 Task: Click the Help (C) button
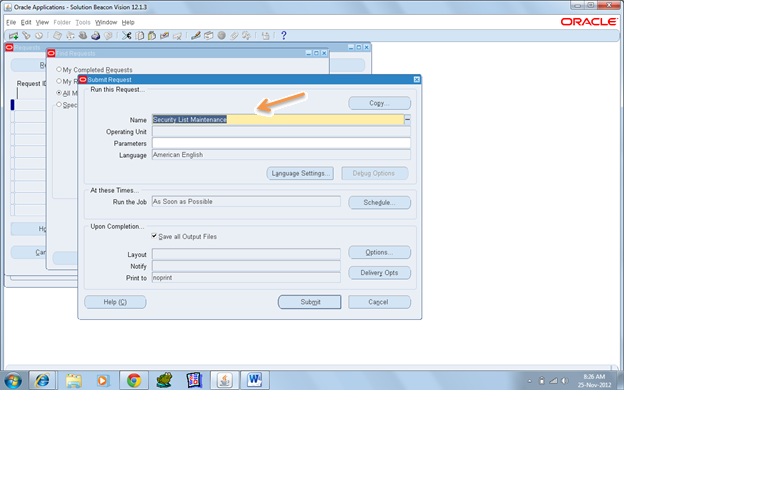[115, 302]
